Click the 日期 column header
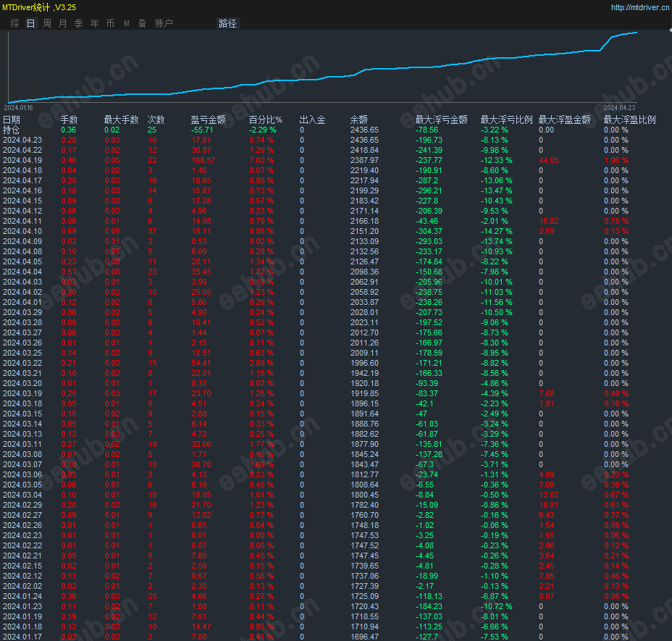The height and width of the screenshot is (641, 672). (x=12, y=120)
